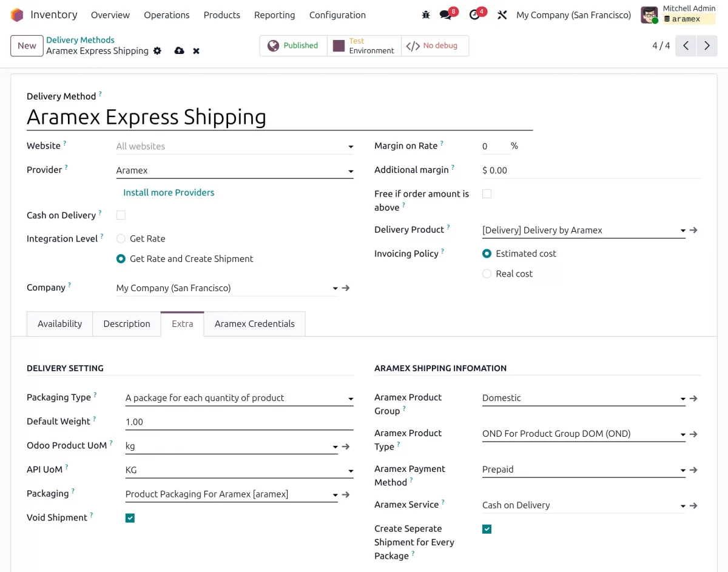Toggle the Cash on Delivery checkbox

click(x=121, y=215)
